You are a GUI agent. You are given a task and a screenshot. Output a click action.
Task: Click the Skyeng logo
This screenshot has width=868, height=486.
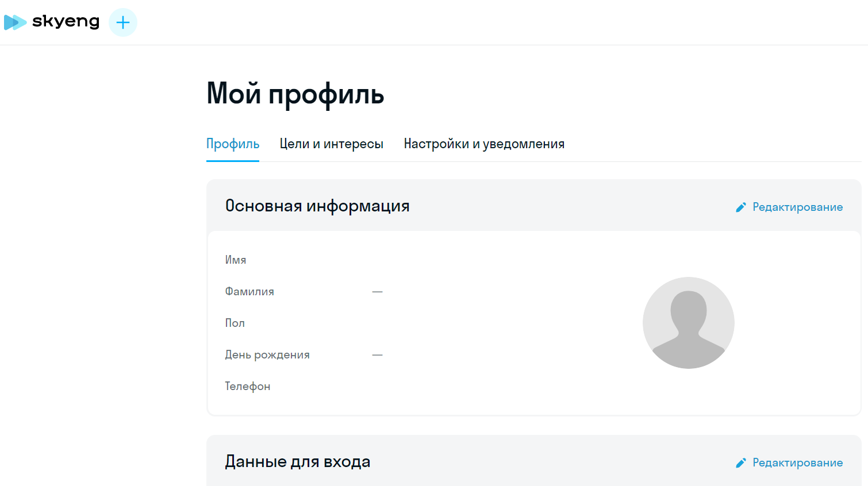[x=52, y=22]
